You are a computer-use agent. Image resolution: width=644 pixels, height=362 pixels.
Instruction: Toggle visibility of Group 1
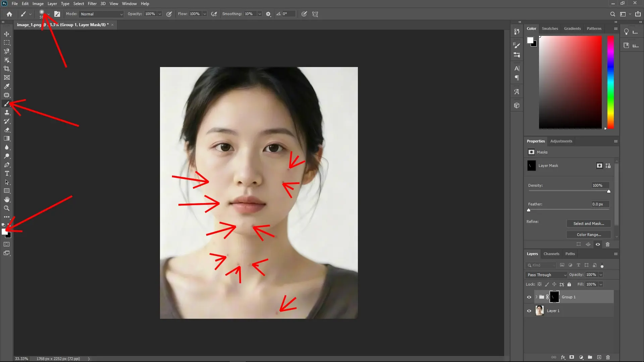tap(529, 297)
